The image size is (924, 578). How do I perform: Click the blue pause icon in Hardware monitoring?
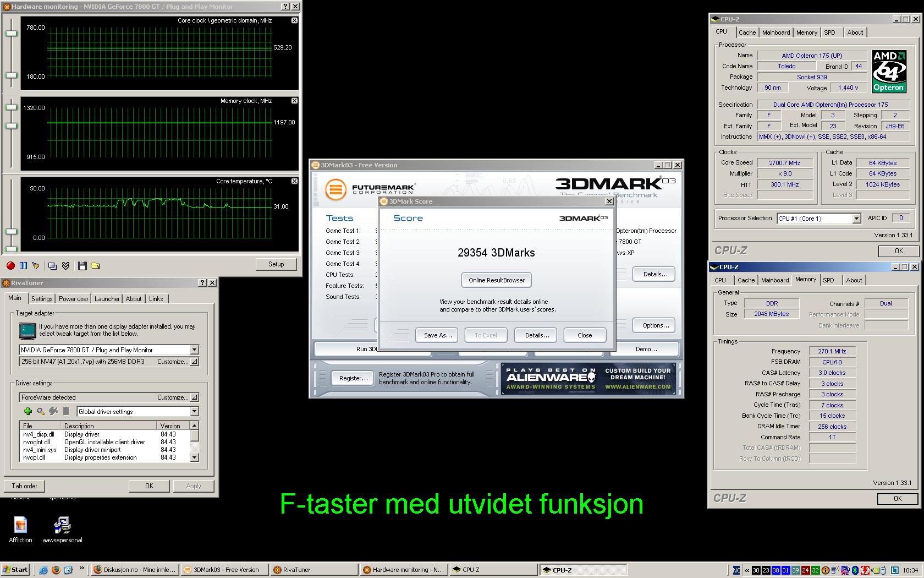coord(23,266)
